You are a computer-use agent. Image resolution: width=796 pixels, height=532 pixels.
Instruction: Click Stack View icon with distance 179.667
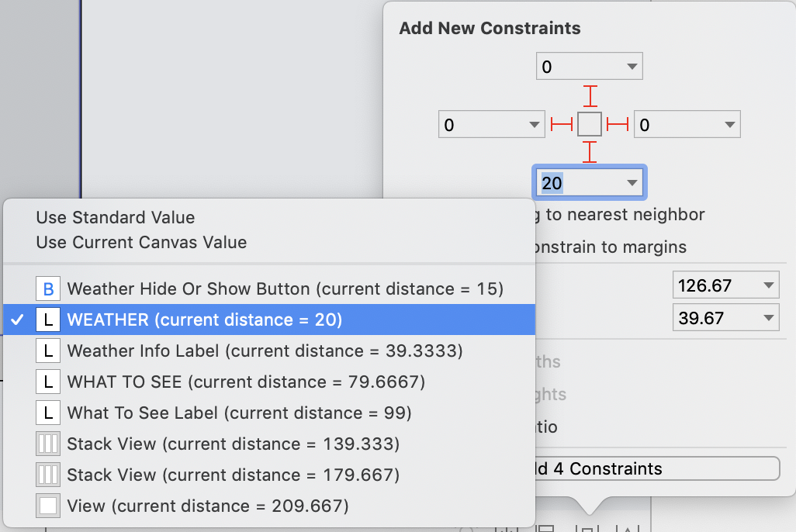[48, 475]
